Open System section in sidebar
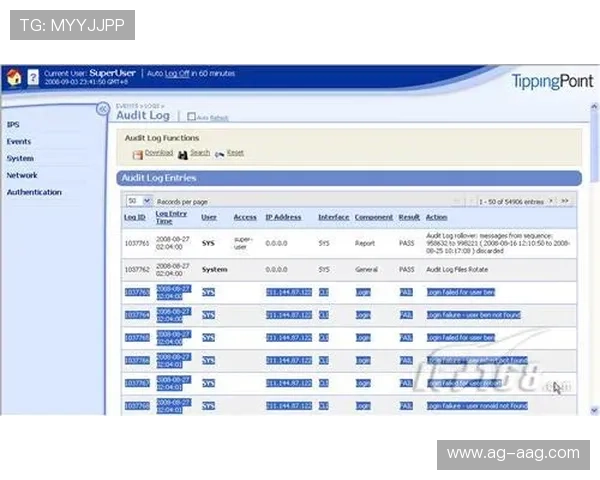600x480 pixels. pyautogui.click(x=20, y=158)
